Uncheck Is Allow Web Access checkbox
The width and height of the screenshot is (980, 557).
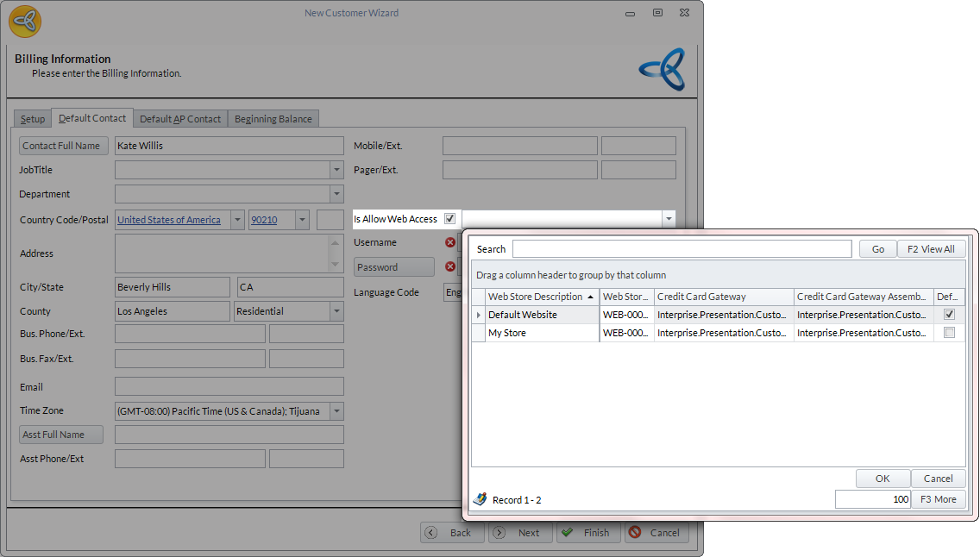coord(449,219)
